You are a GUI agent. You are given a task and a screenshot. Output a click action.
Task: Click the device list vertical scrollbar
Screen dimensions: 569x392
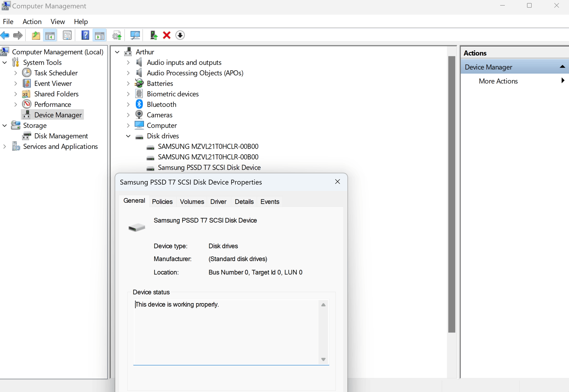pos(451,194)
